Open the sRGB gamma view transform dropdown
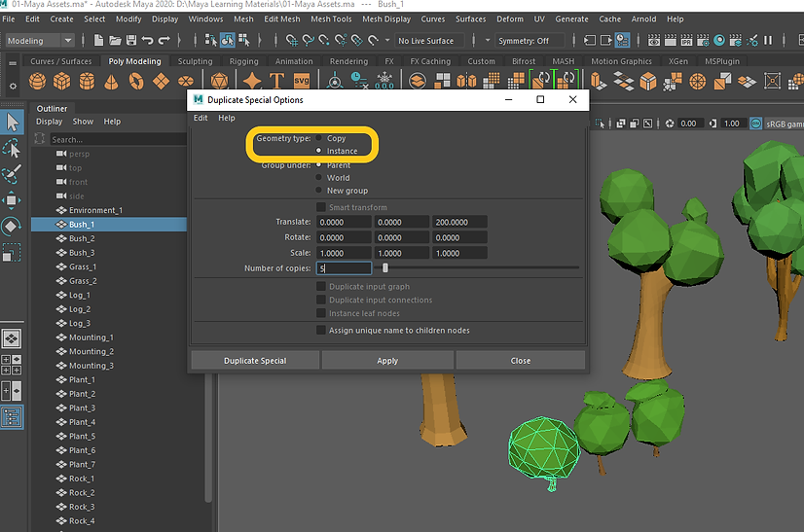Screen dimensions: 804x532 [x=785, y=124]
